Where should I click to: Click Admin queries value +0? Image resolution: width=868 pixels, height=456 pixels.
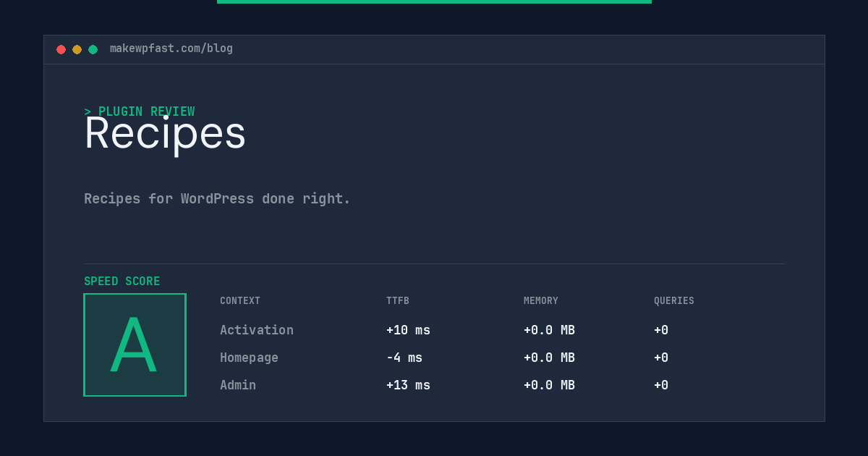point(661,385)
